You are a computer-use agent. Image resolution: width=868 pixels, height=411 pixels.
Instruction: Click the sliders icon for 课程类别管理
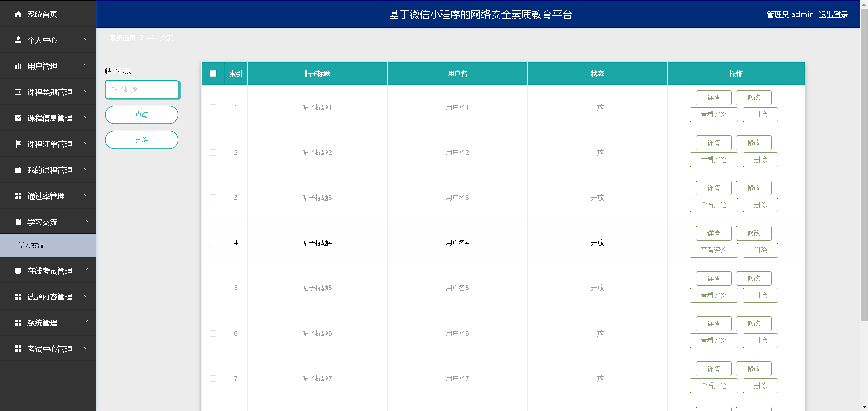point(18,92)
